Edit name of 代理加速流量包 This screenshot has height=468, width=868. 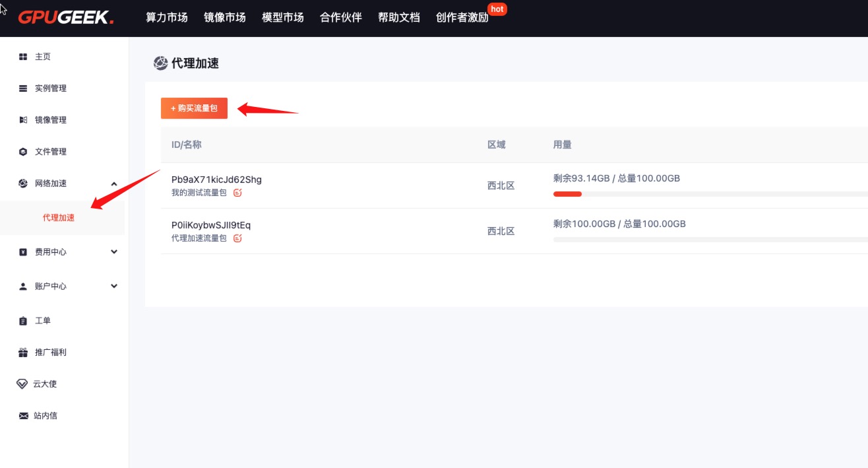point(237,238)
